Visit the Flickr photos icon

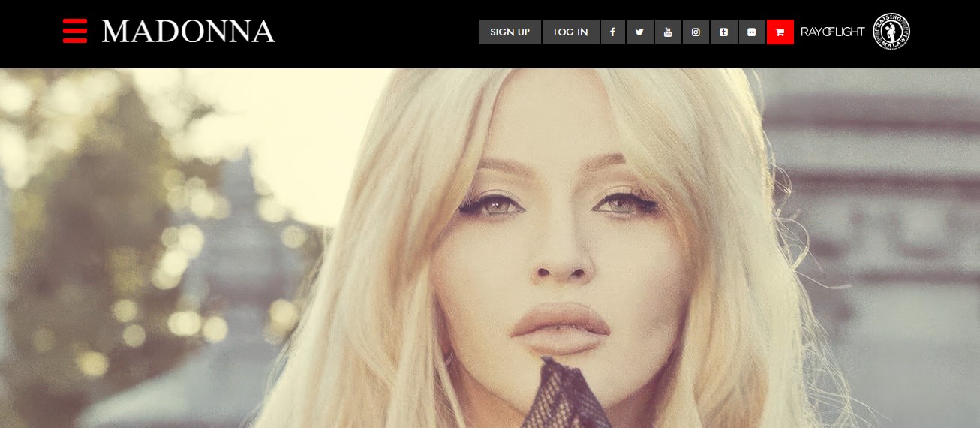[x=752, y=32]
